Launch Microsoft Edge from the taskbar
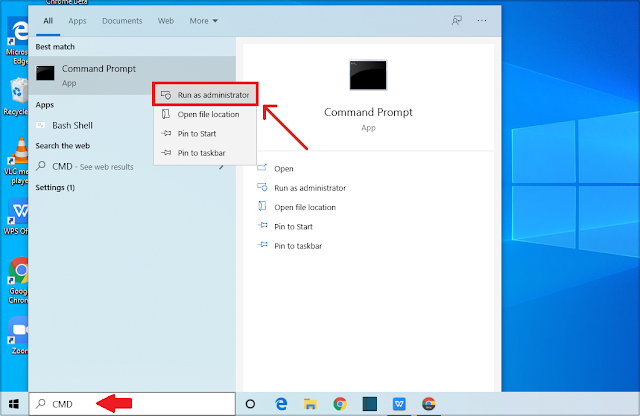640x416 pixels. pos(281,404)
